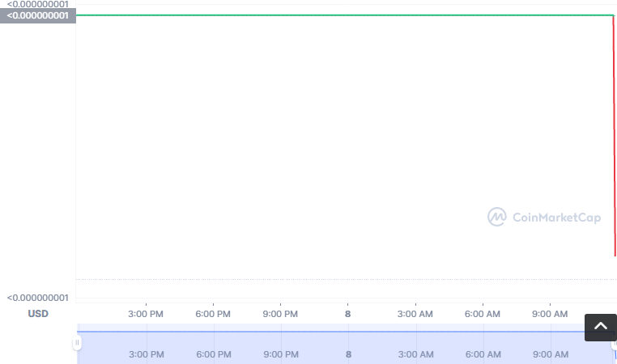This screenshot has height=364, width=617.
Task: Grab the left navigator range handle
Action: point(78,343)
